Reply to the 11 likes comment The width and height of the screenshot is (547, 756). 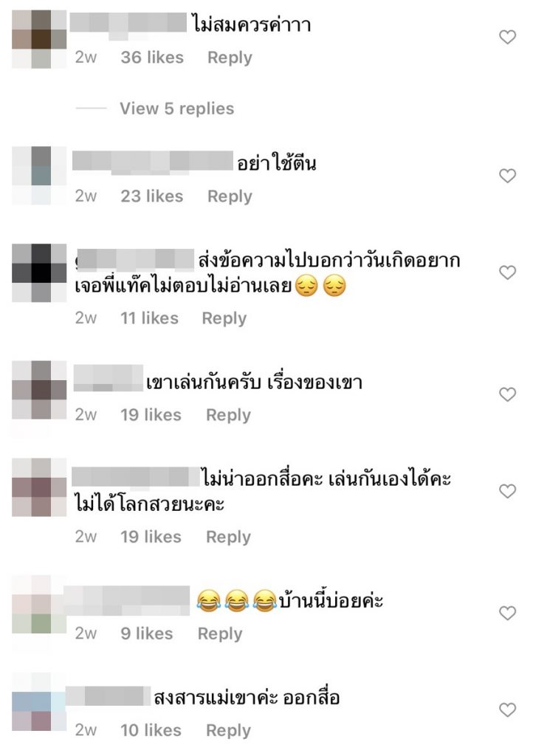pyautogui.click(x=224, y=318)
